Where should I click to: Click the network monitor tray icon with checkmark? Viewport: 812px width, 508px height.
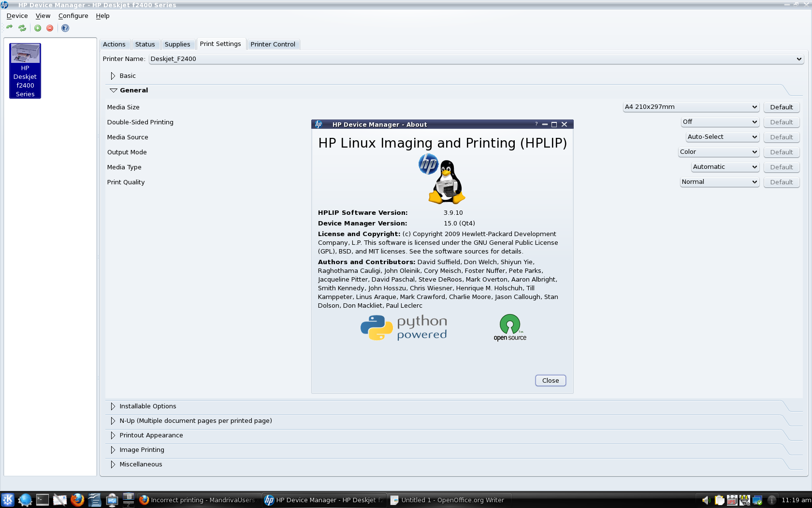pos(757,500)
